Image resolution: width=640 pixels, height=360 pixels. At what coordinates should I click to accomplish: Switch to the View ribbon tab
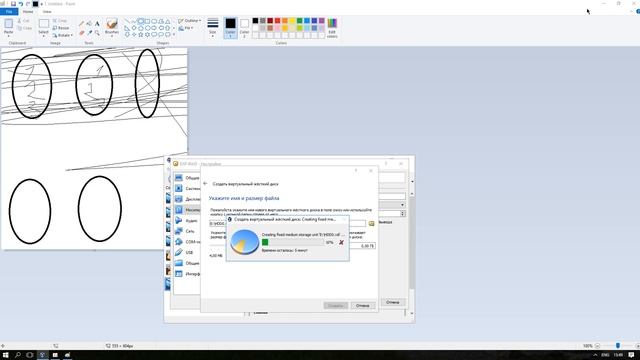click(47, 11)
